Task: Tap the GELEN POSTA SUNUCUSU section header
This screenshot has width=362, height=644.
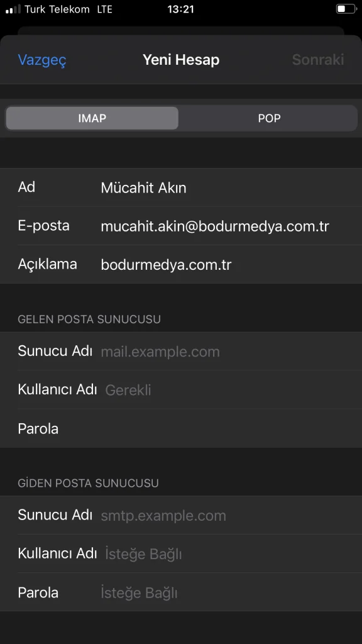Action: pyautogui.click(x=89, y=319)
